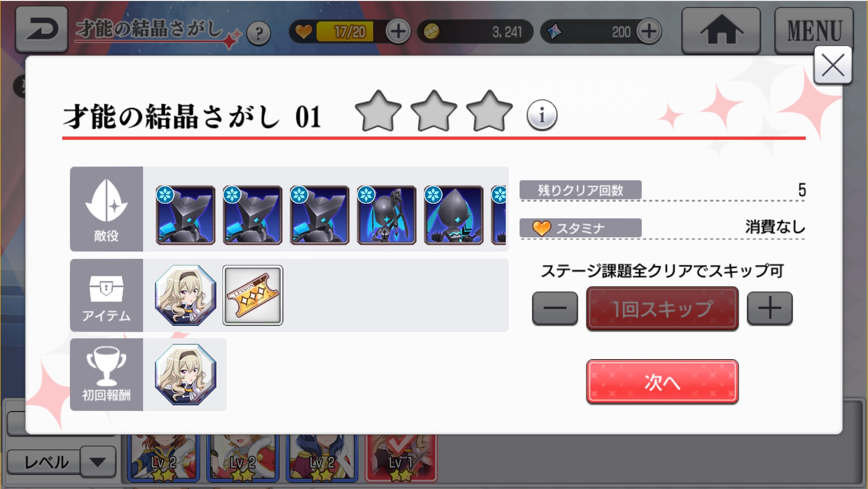Add stamina with the plus icon

click(x=398, y=32)
